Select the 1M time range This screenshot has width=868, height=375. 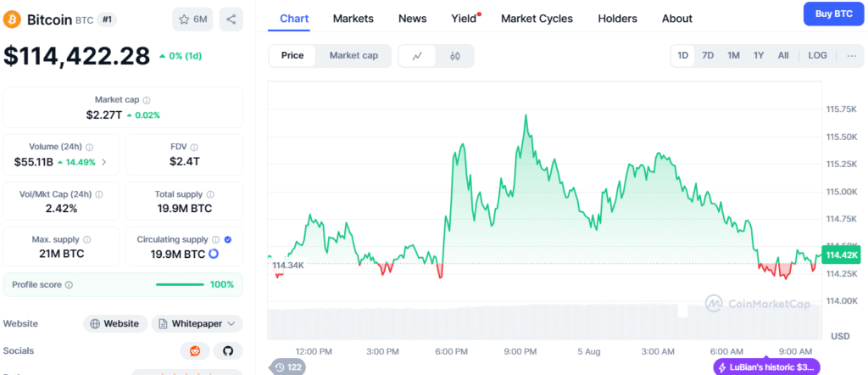[733, 55]
